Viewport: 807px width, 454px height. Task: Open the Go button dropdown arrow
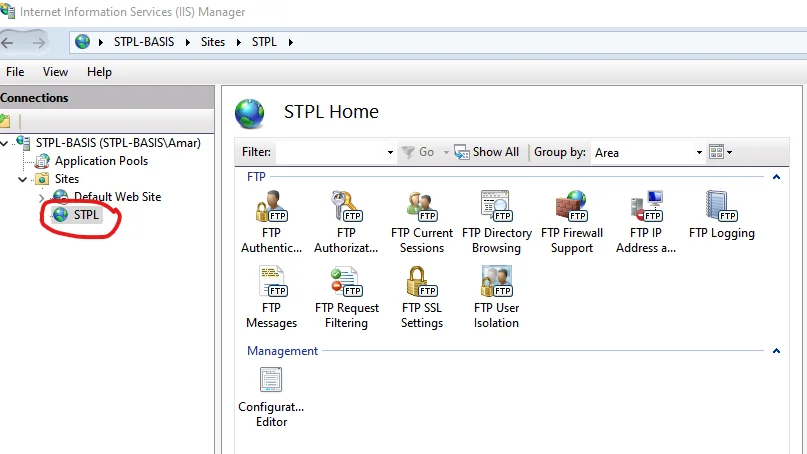coord(446,152)
